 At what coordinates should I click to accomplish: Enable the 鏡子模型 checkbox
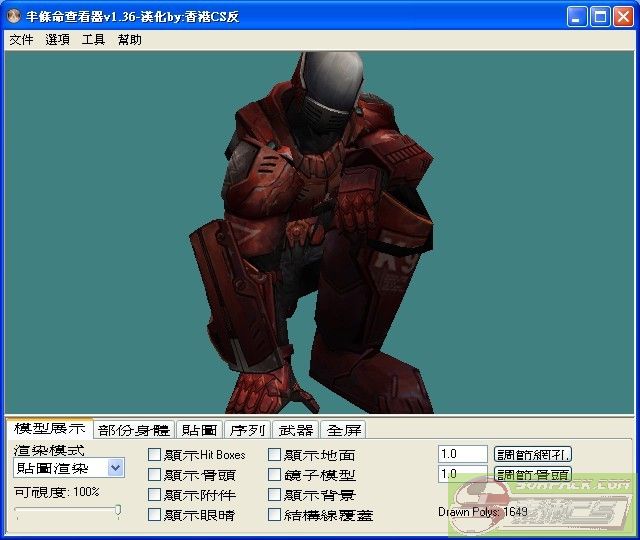pyautogui.click(x=275, y=475)
